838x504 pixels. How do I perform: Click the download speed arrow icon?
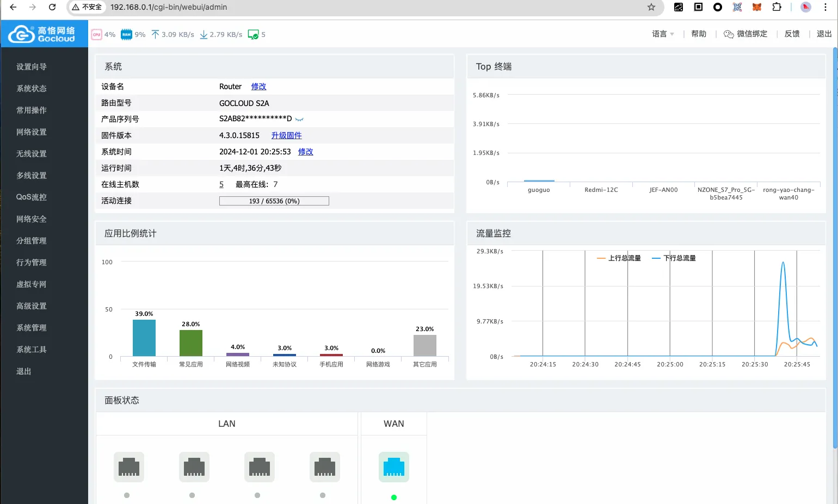click(x=204, y=34)
